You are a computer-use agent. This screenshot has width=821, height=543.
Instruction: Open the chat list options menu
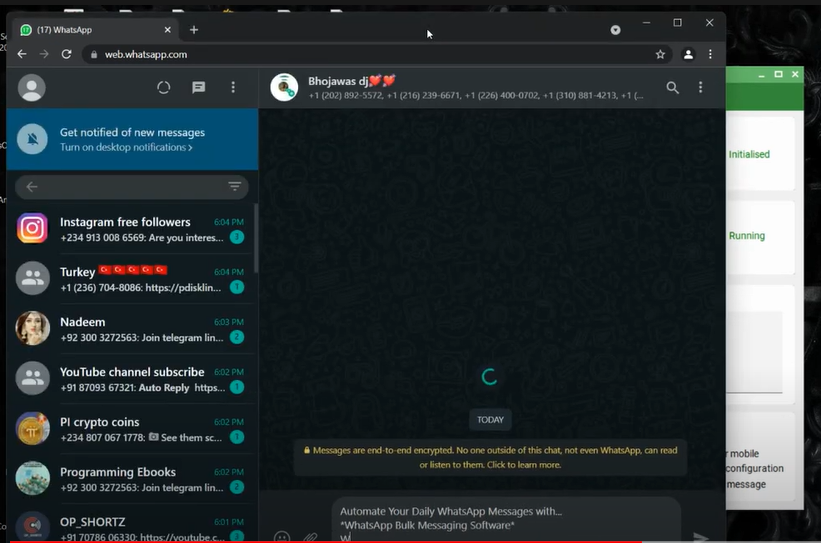click(233, 88)
